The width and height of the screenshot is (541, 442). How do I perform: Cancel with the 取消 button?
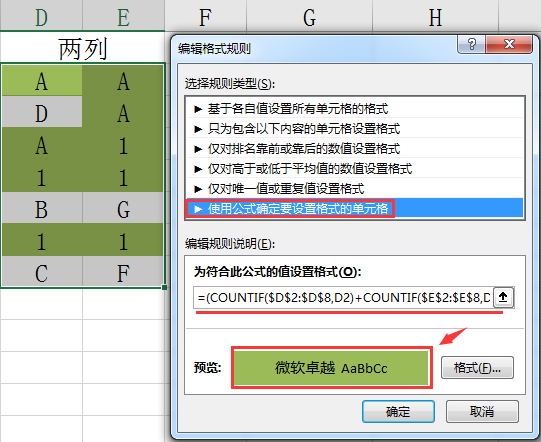pos(482,411)
